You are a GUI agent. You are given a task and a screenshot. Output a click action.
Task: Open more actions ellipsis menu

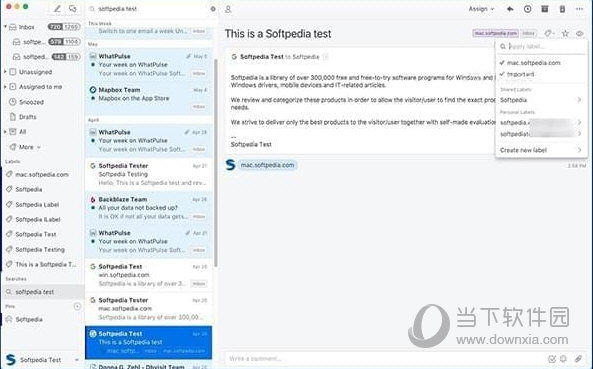coord(579,9)
